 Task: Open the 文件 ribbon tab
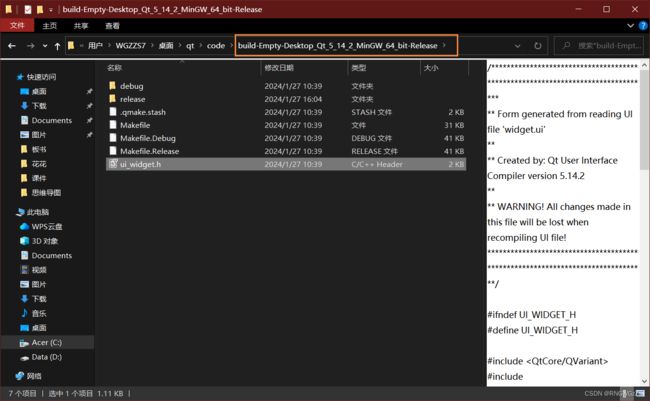coord(17,26)
